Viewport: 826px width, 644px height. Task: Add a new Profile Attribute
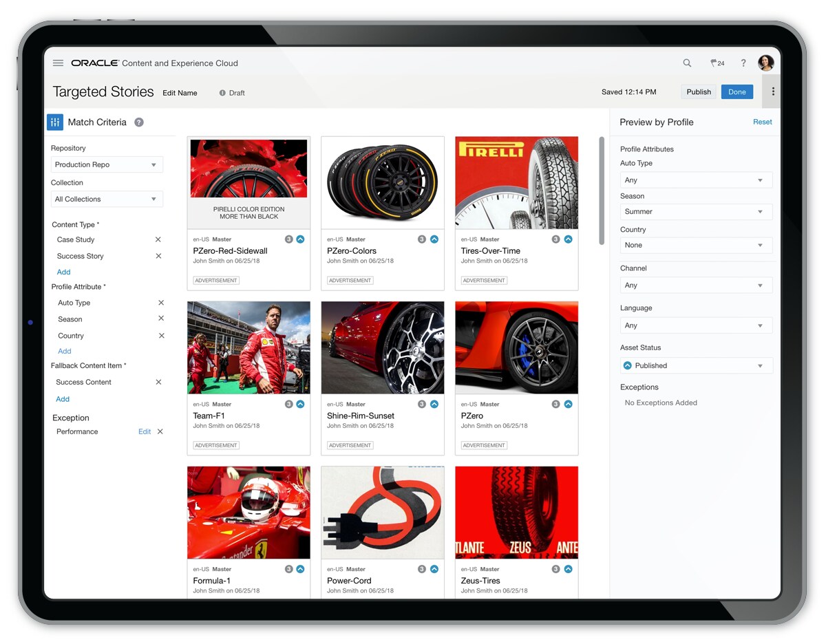coord(65,351)
